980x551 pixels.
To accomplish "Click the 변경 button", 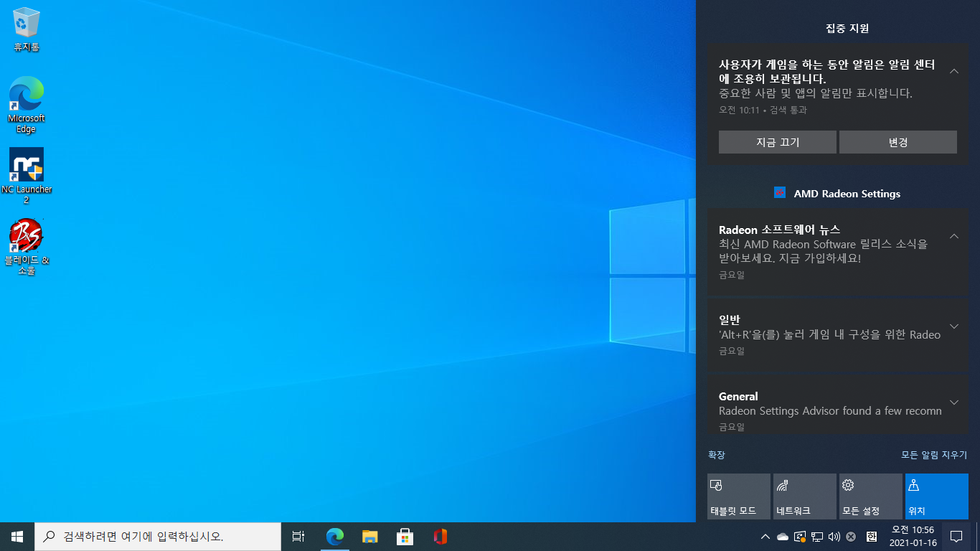I will click(x=897, y=142).
